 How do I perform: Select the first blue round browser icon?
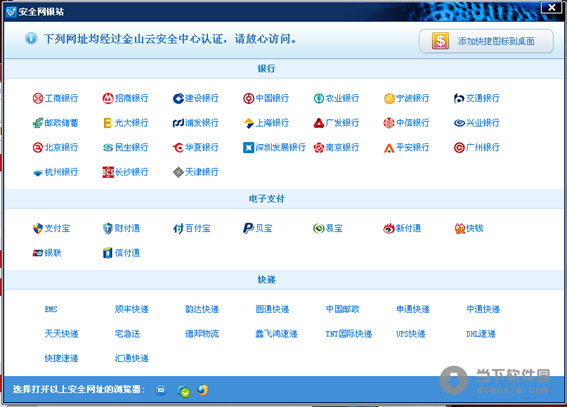click(x=161, y=390)
